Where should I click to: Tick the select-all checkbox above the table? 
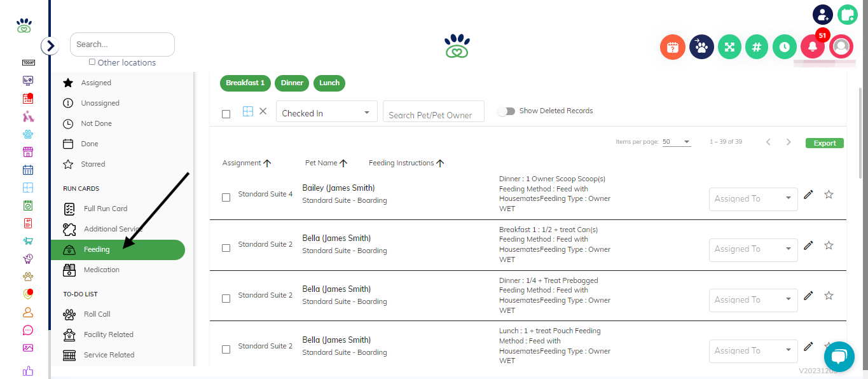tap(226, 114)
